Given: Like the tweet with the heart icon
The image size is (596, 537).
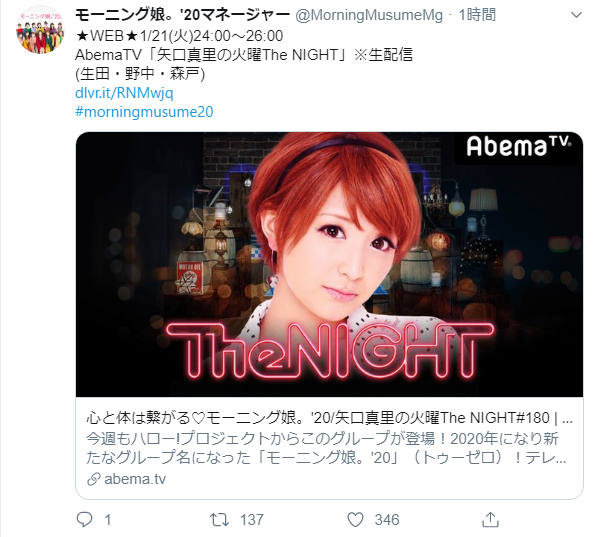Looking at the screenshot, I should pos(356,520).
